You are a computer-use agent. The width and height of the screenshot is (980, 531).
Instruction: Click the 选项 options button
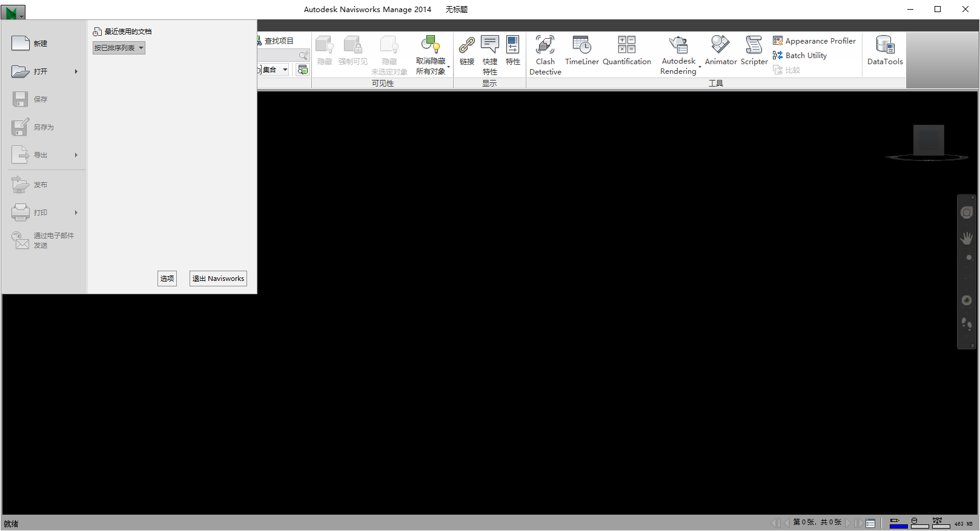tap(167, 279)
